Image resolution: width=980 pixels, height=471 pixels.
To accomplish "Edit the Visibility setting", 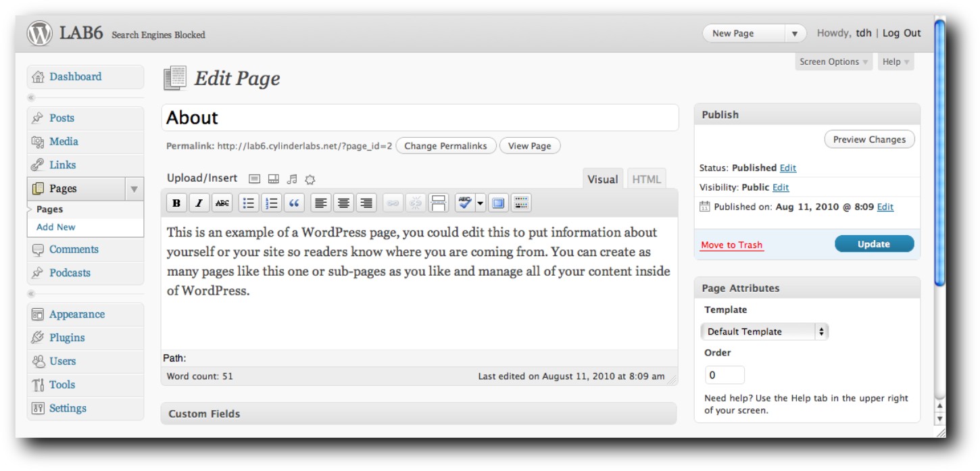I will tap(781, 187).
